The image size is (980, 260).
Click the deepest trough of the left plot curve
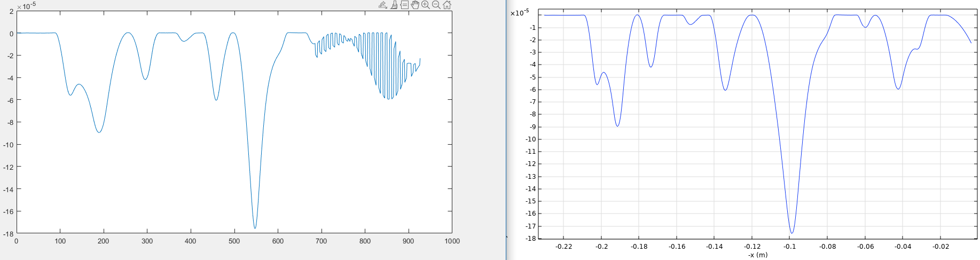[255, 228]
